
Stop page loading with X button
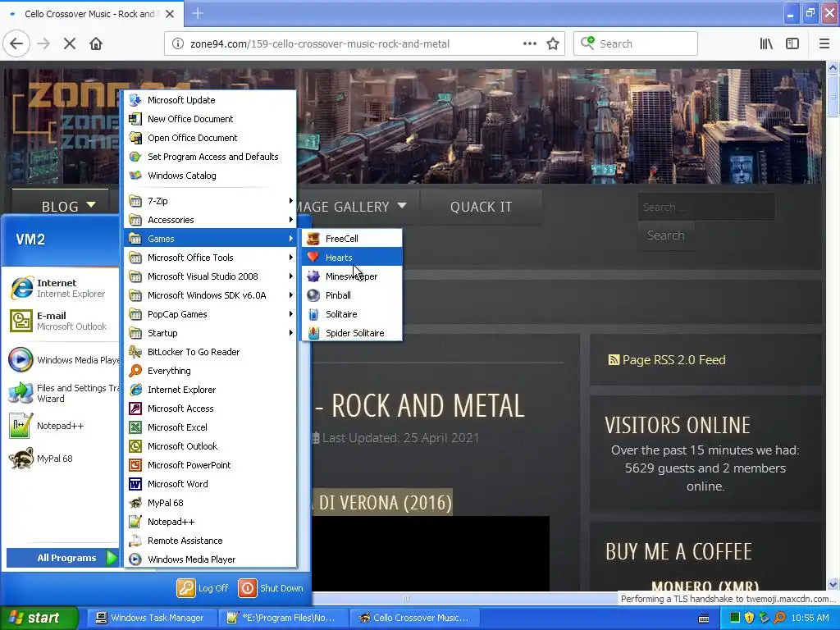(70, 44)
